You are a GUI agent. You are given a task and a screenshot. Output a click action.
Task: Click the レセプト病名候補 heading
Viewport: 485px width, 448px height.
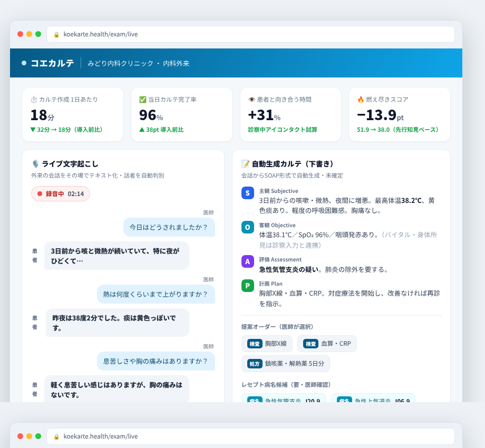coord(286,385)
